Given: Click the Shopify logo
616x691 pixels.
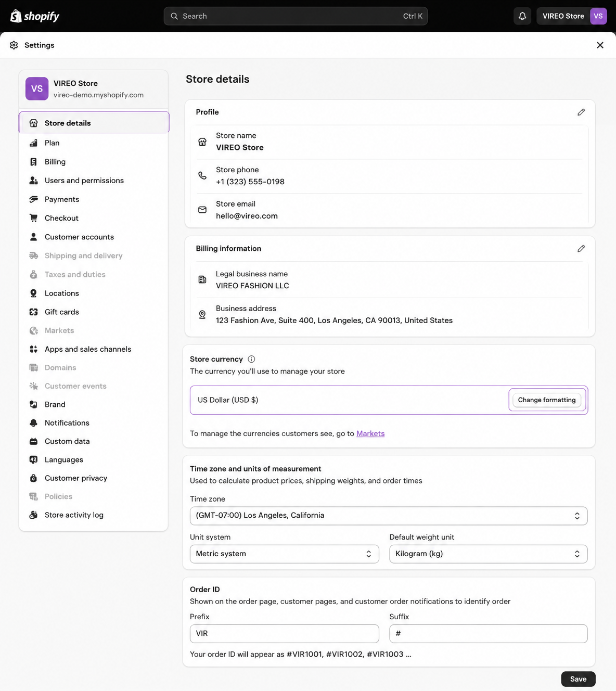Looking at the screenshot, I should coord(35,16).
